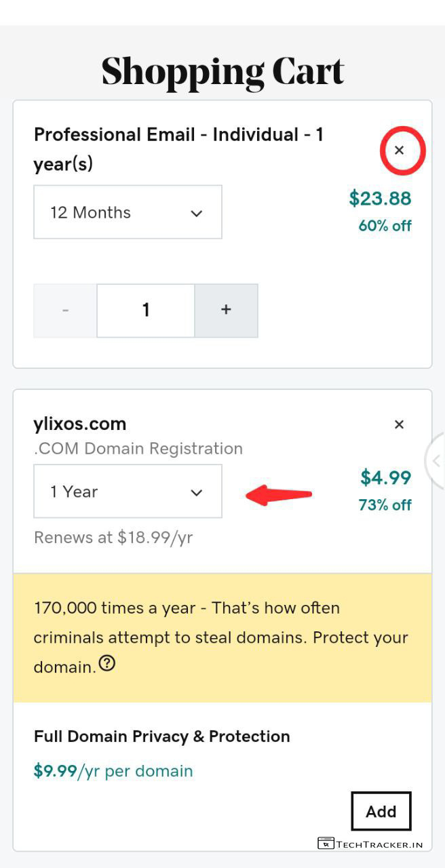Click the 60% off discount label
The width and height of the screenshot is (445, 868).
(x=385, y=226)
